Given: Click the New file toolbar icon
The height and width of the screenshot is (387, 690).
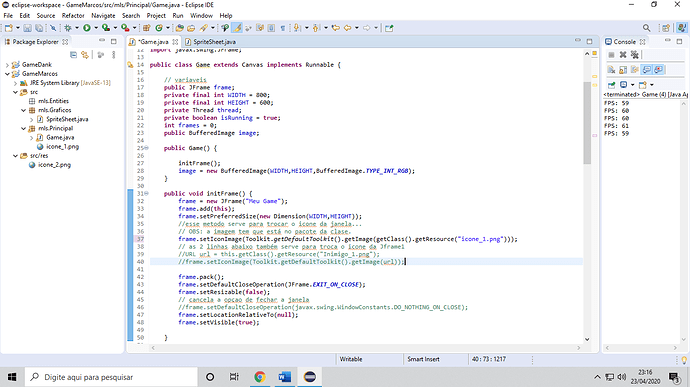Looking at the screenshot, I should click(x=9, y=28).
